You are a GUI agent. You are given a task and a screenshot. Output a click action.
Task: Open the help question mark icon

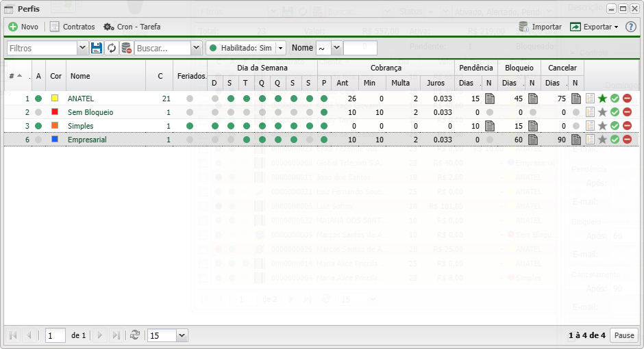pos(631,27)
